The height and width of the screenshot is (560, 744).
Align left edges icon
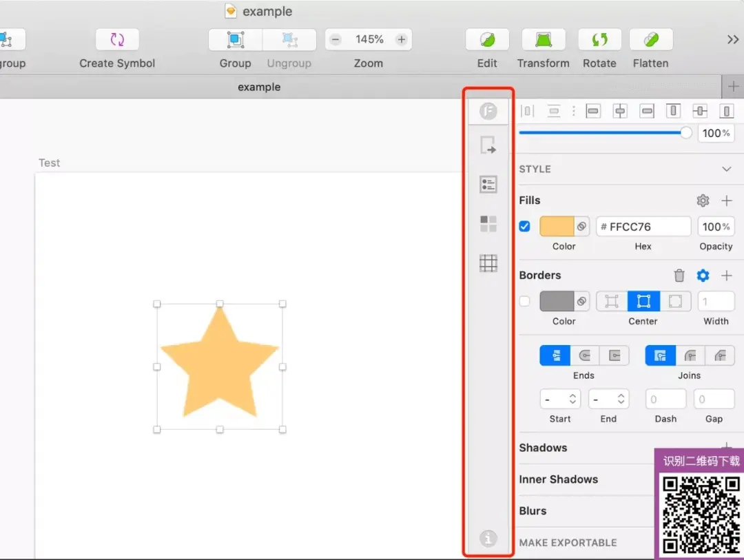(x=593, y=112)
